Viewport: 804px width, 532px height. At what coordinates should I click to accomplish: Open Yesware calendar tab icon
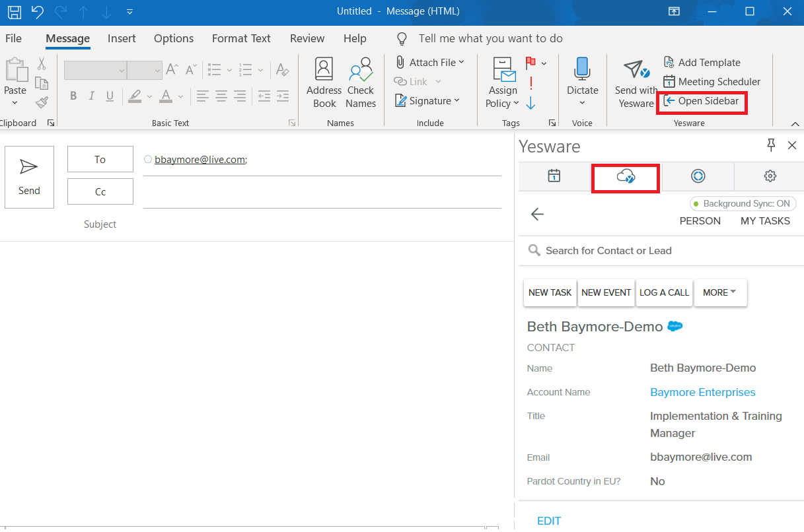(554, 176)
